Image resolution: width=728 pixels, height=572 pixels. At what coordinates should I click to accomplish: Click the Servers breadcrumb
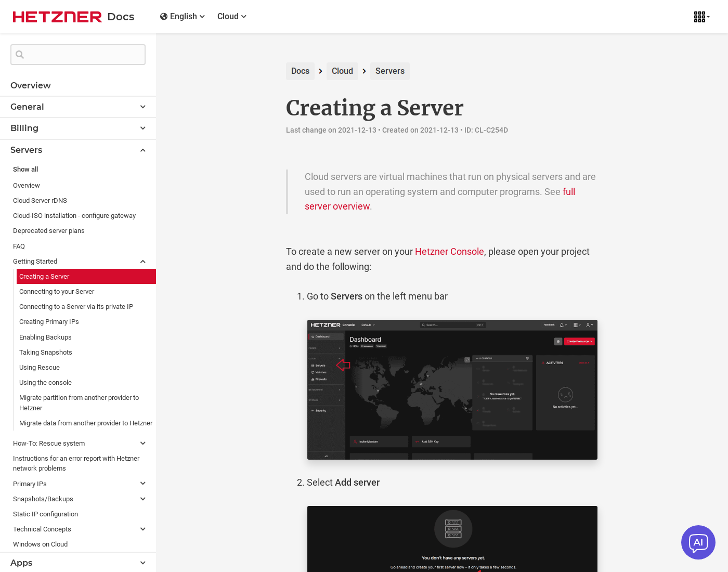[x=390, y=71]
